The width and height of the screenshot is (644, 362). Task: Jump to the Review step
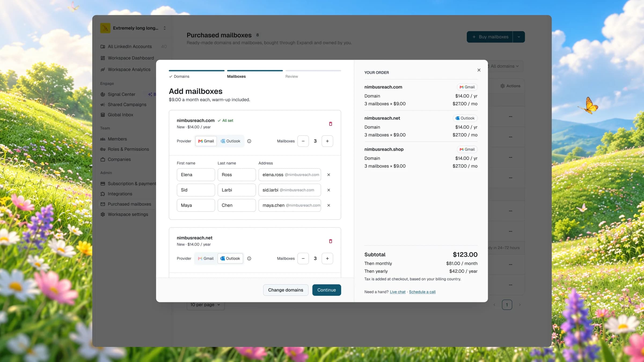(x=313, y=74)
